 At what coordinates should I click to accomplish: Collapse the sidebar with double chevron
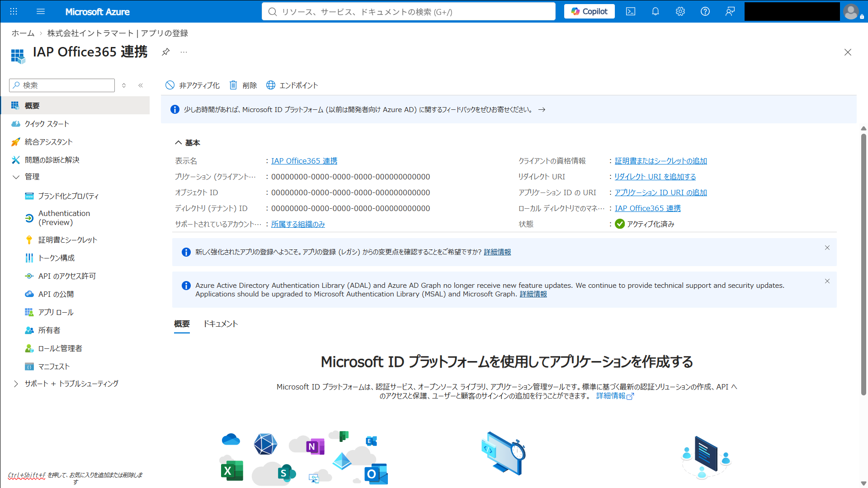(141, 85)
